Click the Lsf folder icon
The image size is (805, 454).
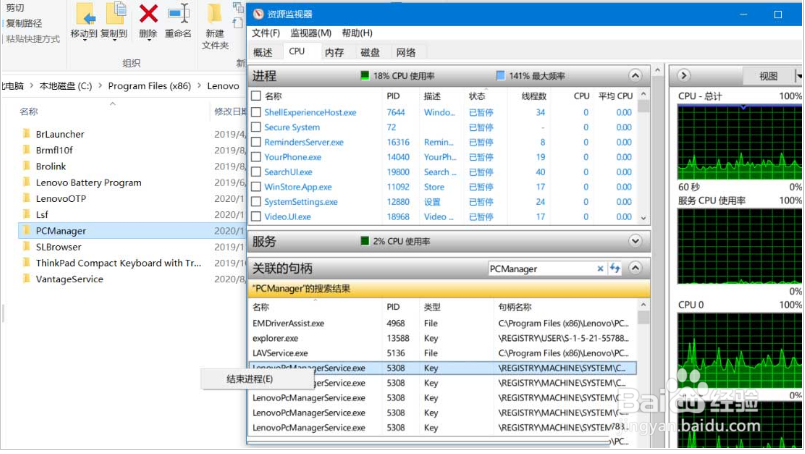27,214
